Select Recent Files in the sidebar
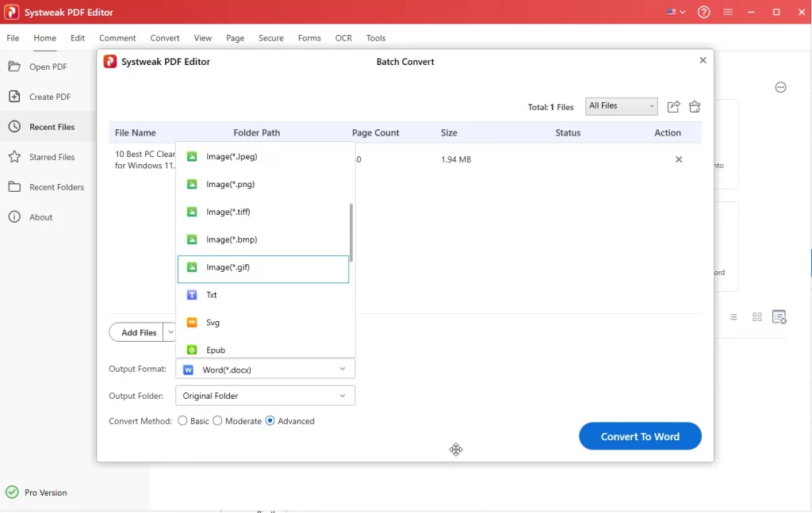The image size is (812, 513). coord(48,127)
